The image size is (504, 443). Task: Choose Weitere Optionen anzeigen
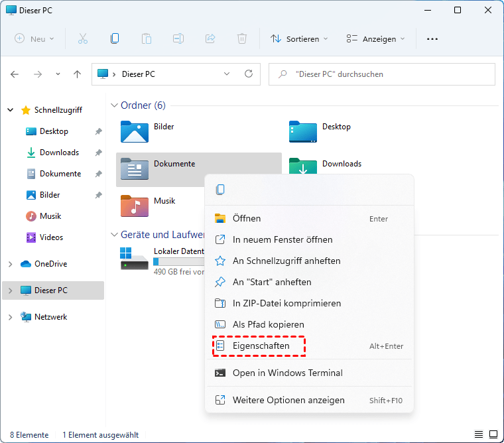click(x=309, y=401)
